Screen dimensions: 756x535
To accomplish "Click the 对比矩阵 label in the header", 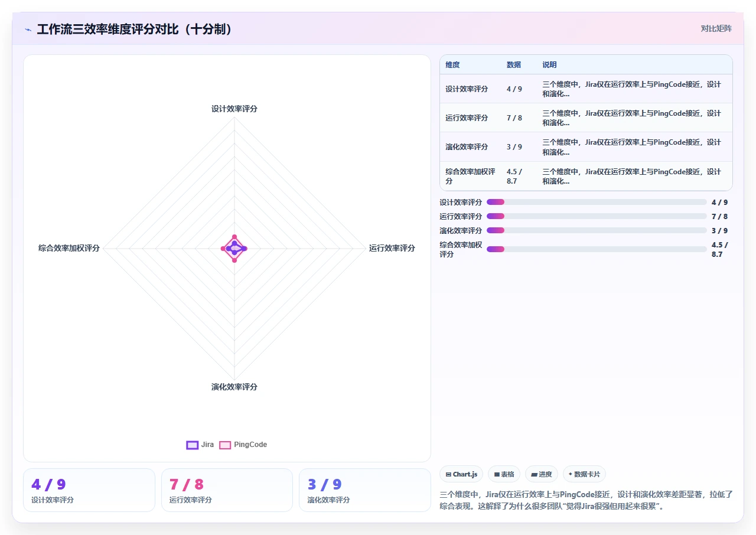I will [x=716, y=28].
